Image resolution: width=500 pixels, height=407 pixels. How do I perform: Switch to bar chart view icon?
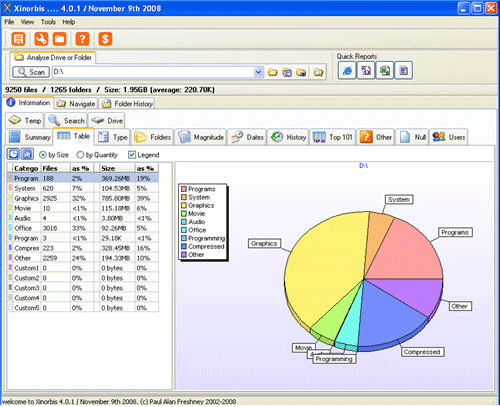[27, 154]
